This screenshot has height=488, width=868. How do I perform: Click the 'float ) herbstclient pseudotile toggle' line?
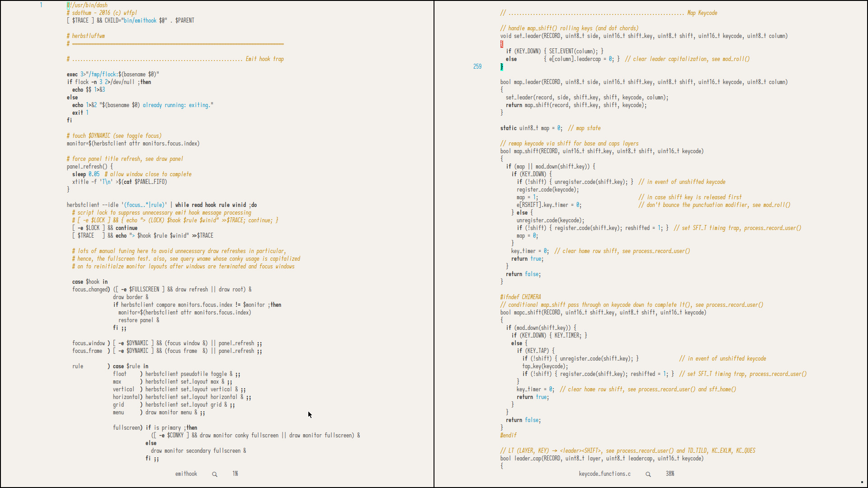[177, 374]
